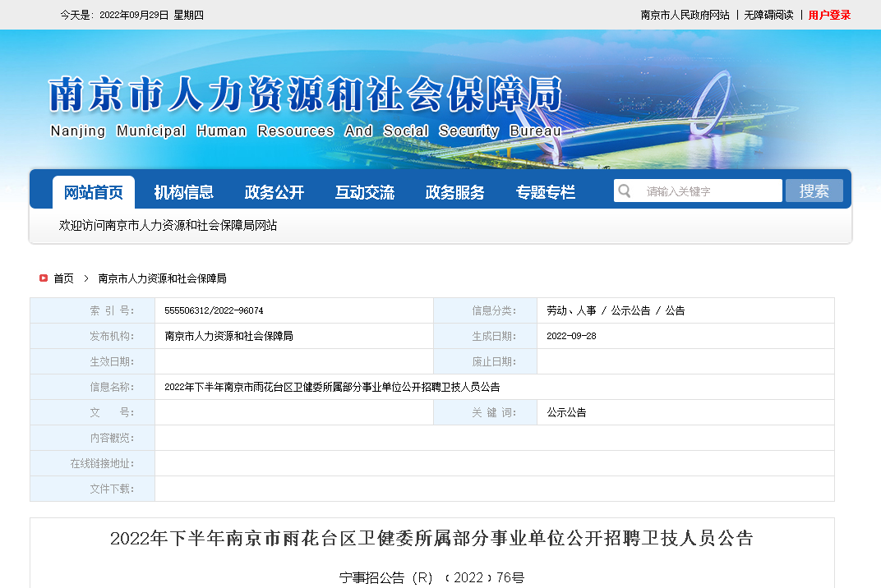Image resolution: width=881 pixels, height=588 pixels.
Task: Click 南京市人力资源和社会保障局 in the breadcrumb
Action: (x=162, y=278)
